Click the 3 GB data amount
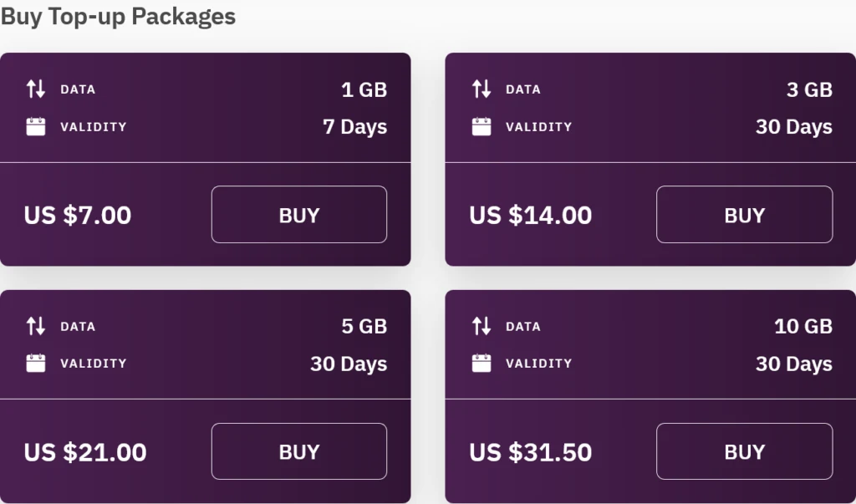Image resolution: width=856 pixels, height=504 pixels. [x=809, y=89]
